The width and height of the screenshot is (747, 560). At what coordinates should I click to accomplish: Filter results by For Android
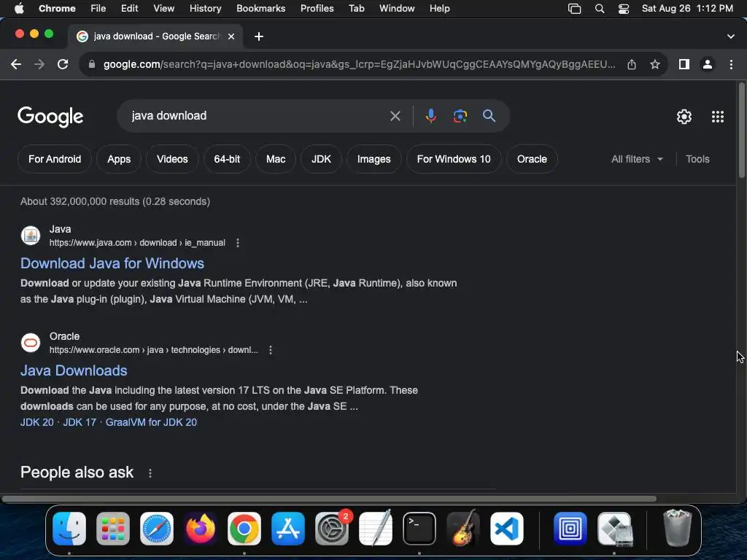coord(55,159)
